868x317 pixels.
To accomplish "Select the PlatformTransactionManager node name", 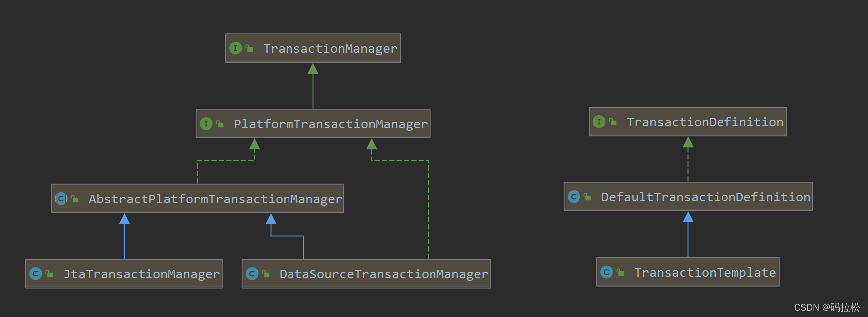I will [x=330, y=124].
